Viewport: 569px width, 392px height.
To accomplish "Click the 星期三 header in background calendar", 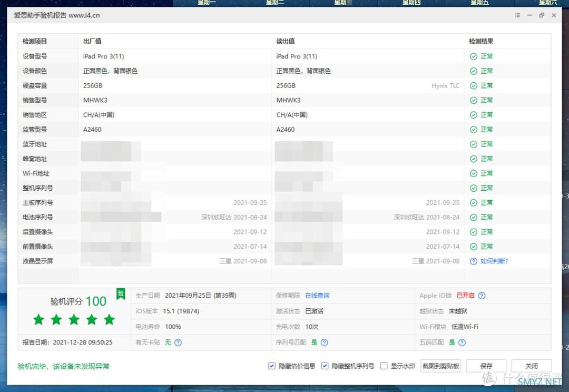I will pos(343,3).
